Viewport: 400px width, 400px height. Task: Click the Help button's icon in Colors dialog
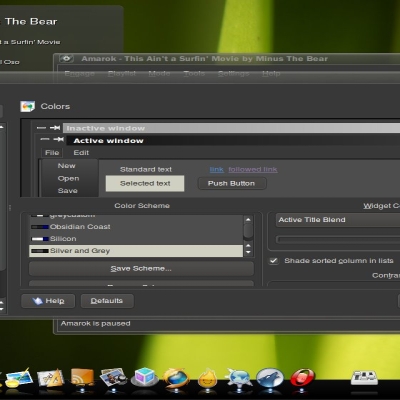pyautogui.click(x=38, y=301)
